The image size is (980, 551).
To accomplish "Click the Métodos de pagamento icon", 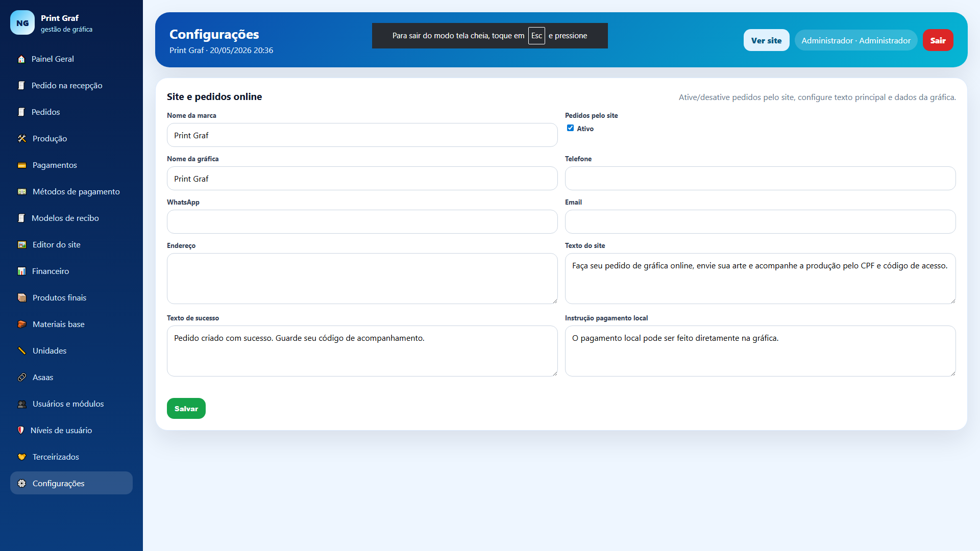I will click(x=22, y=192).
